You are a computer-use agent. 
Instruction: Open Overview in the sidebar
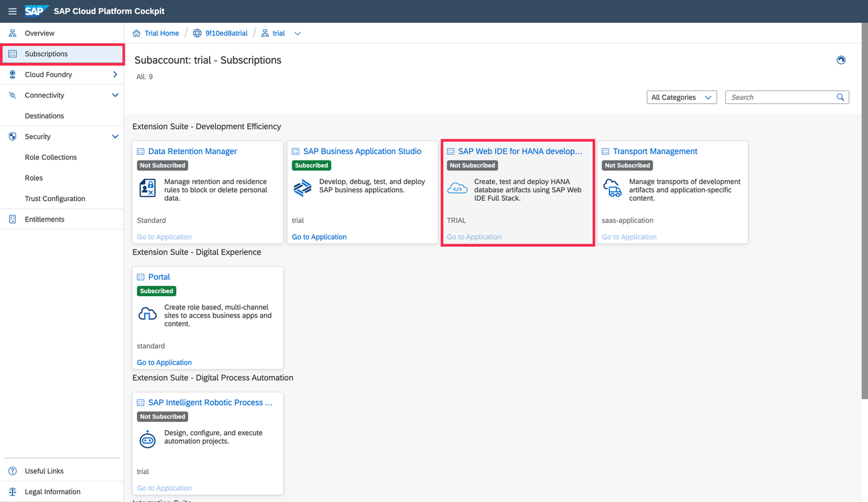[x=62, y=33]
